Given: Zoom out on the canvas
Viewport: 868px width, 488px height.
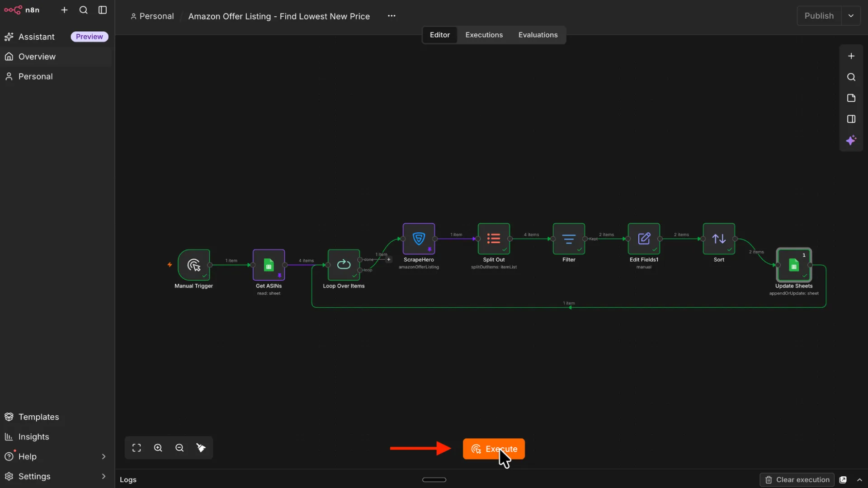Looking at the screenshot, I should click(179, 448).
